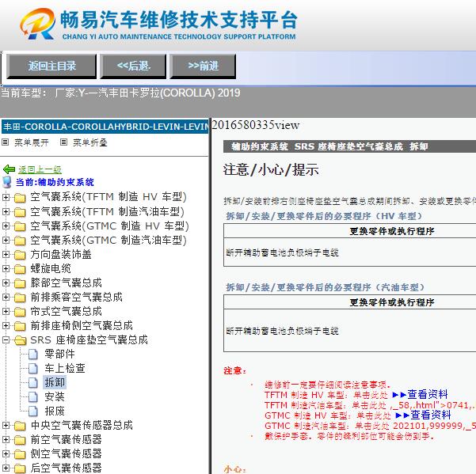
Task: Click the 菜单展开 list icon
Action: pos(6,142)
